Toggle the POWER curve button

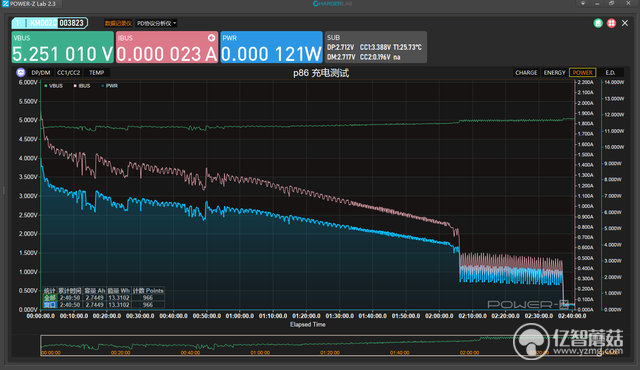582,73
